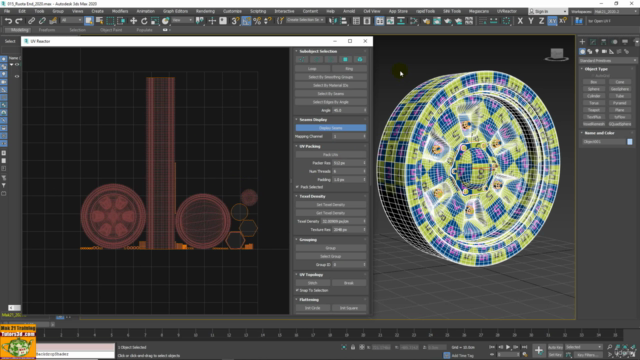Open Select by Name tool
The height and width of the screenshot is (360, 640).
click(99, 20)
